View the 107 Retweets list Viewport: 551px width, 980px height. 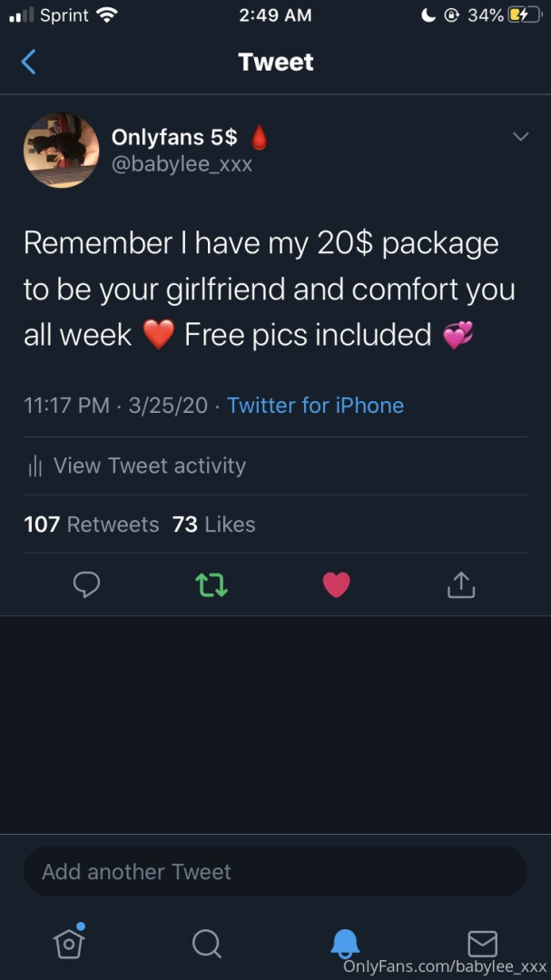point(92,524)
